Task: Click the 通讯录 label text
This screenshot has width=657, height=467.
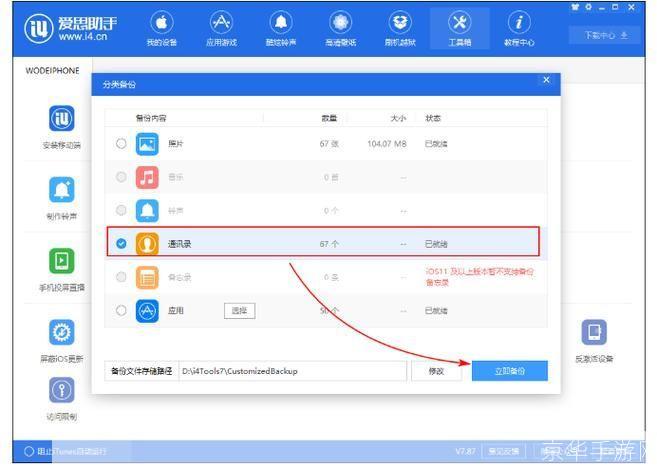Action: point(179,244)
